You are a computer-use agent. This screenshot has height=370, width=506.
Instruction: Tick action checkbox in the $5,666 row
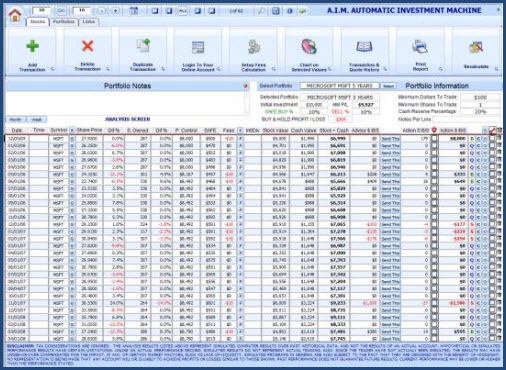434,181
